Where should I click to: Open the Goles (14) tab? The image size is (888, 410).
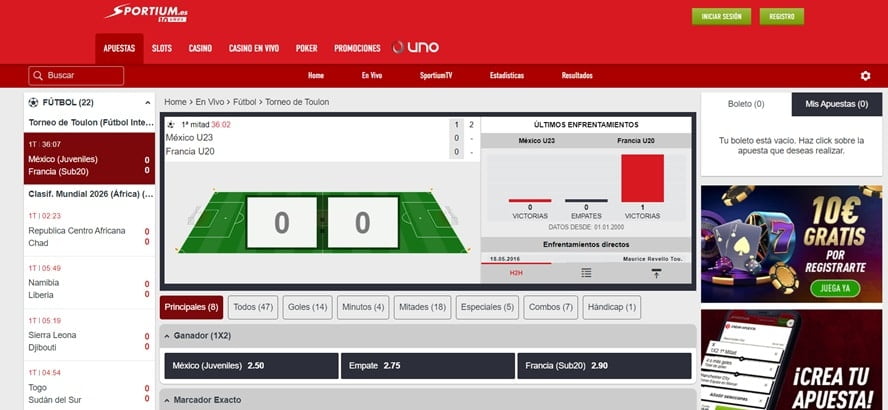(308, 307)
